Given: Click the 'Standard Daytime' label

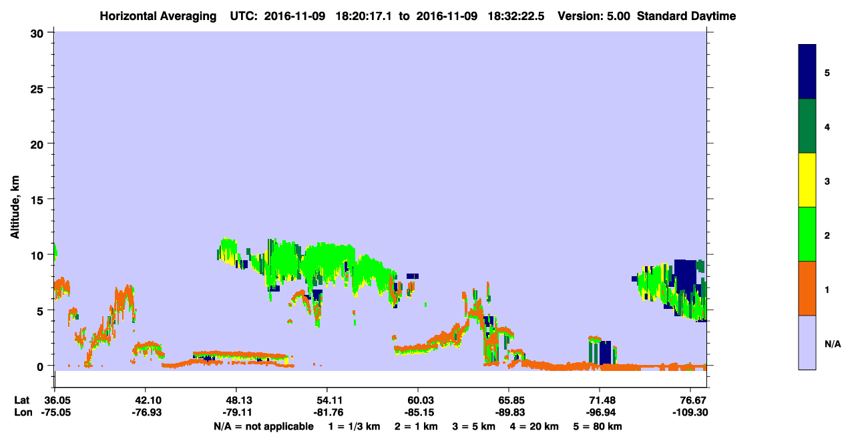Looking at the screenshot, I should (686, 16).
